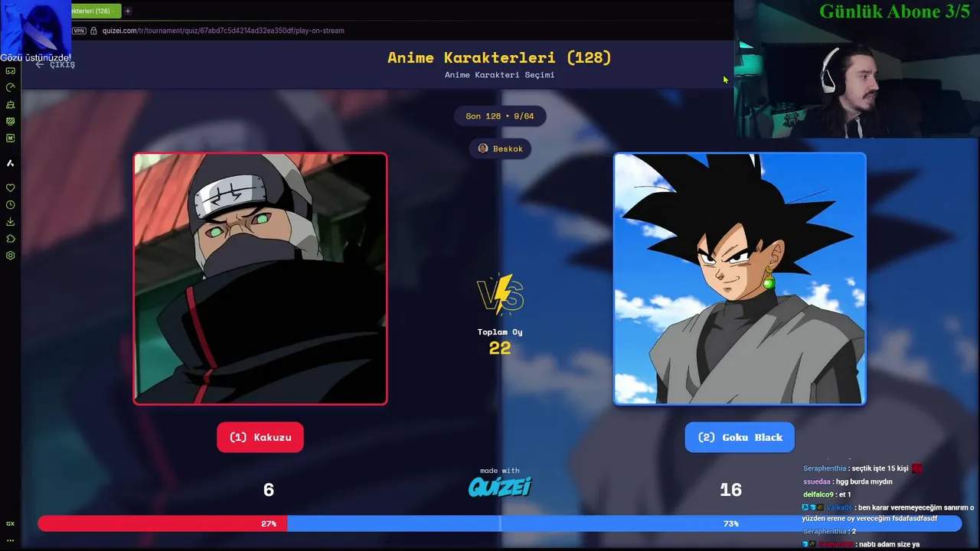Click the 'seçtik işte 15 kişi' chat message
Viewport: 980px width, 551px height.
[x=862, y=468]
